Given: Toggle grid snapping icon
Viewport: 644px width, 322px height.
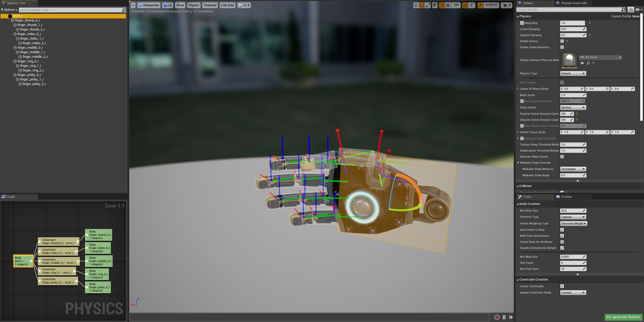Looking at the screenshot, I should tap(448, 5).
